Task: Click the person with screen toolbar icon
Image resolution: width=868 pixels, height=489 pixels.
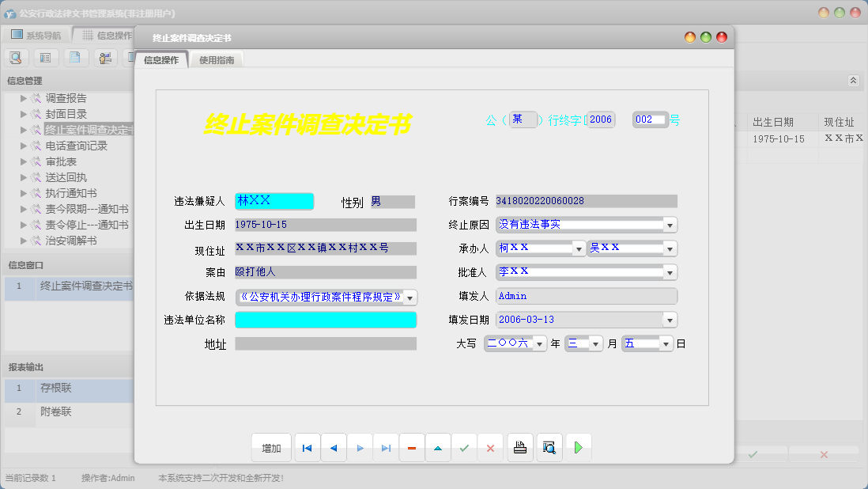Action: 104,57
